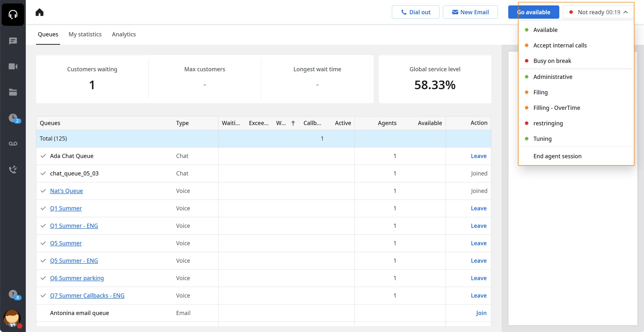Open the Q5 Summer link
644x332 pixels.
pos(66,243)
